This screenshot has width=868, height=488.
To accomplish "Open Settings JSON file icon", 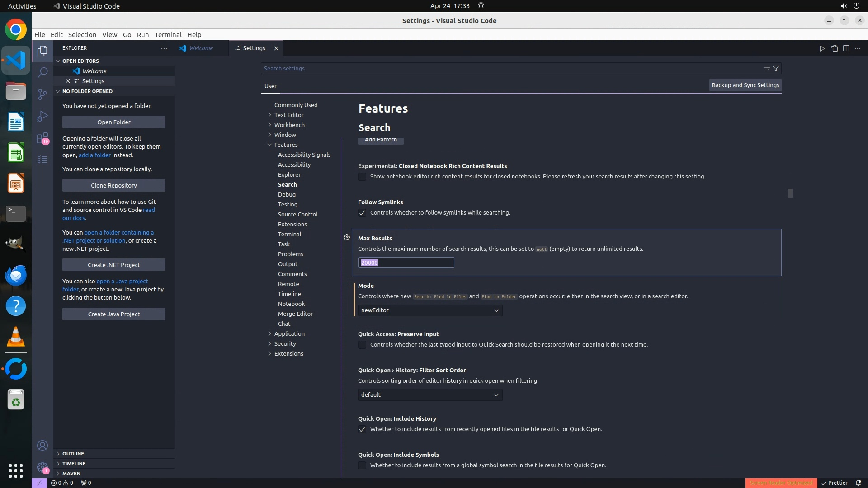I will 834,48.
